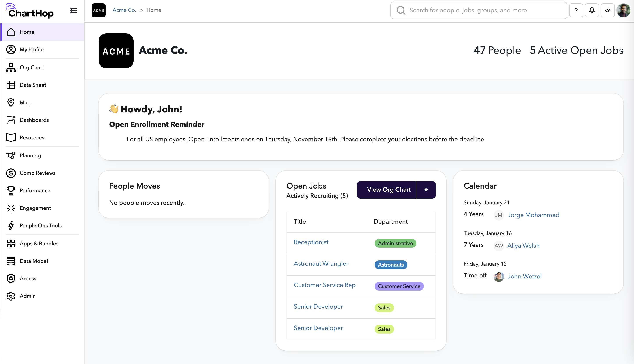
Task: Click the Dashboards chart icon
Action: pos(11,120)
